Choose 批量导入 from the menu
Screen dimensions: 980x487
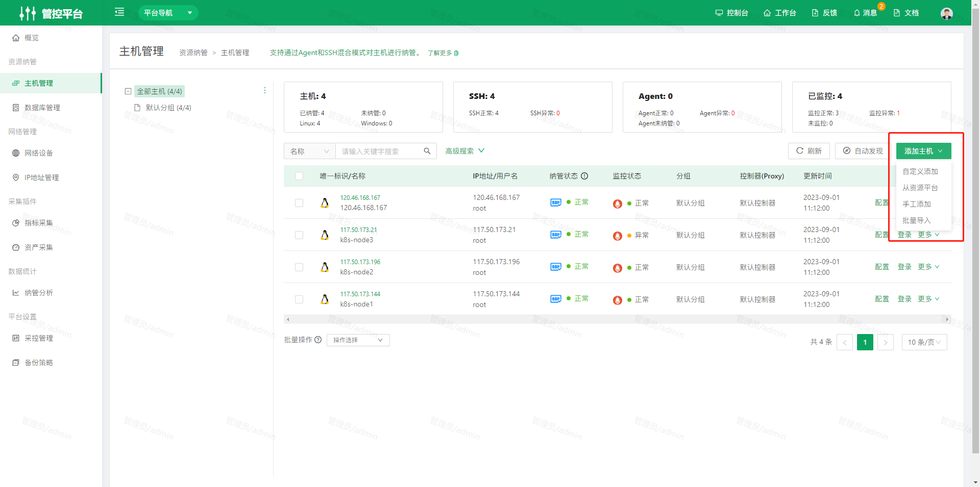point(923,220)
